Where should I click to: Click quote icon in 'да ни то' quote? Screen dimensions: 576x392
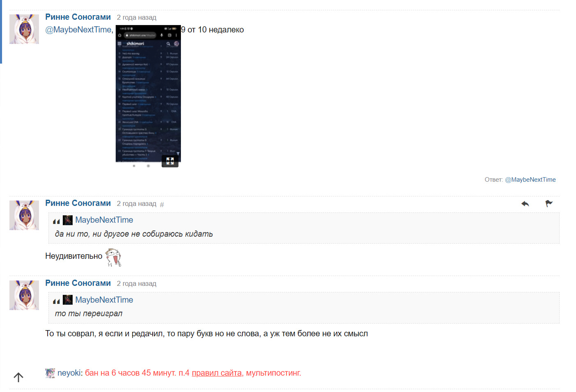[56, 221]
